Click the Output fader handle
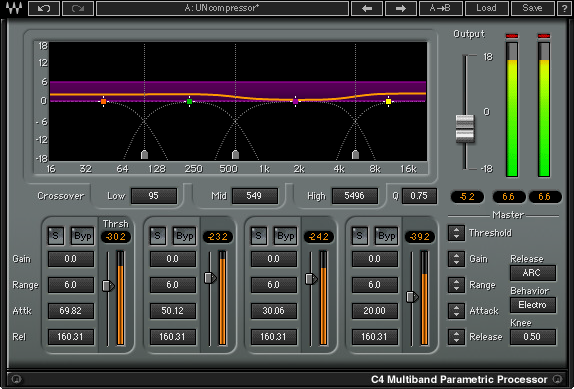574x389 pixels. pos(465,128)
